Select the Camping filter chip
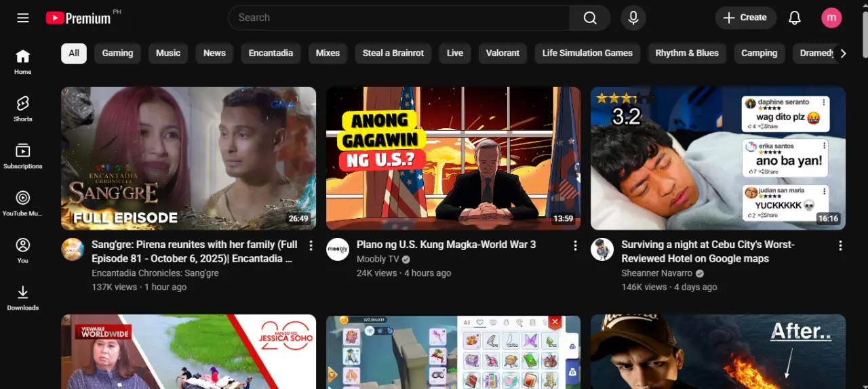Viewport: 868px width, 389px height. click(759, 53)
